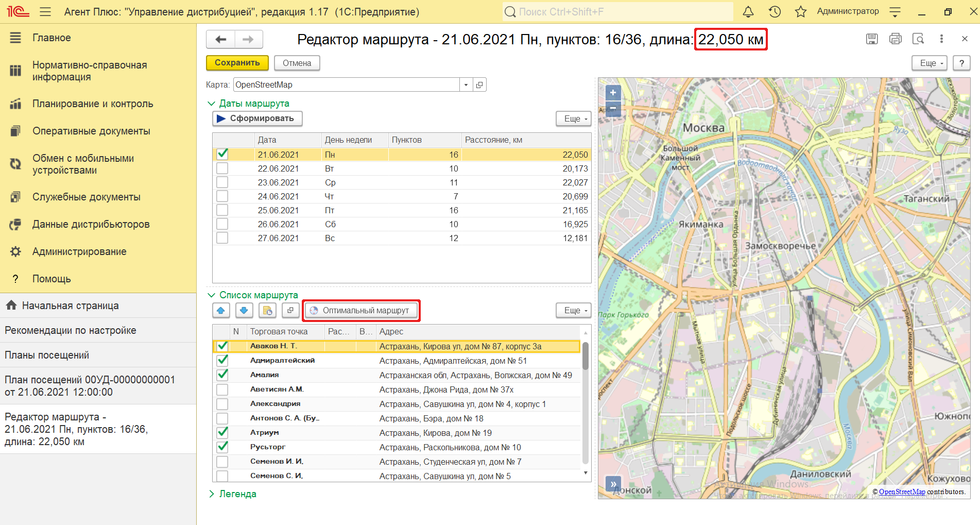Check the 27.06.2021 date row checkbox

click(222, 238)
